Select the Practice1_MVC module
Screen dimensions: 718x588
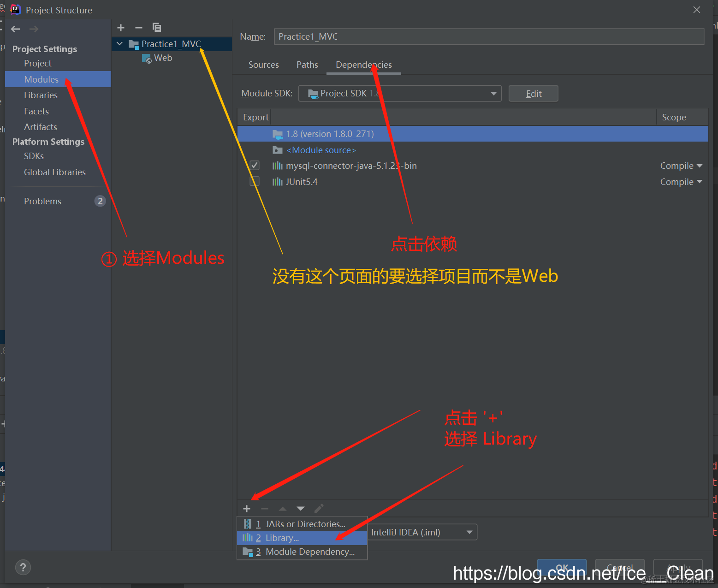click(172, 44)
